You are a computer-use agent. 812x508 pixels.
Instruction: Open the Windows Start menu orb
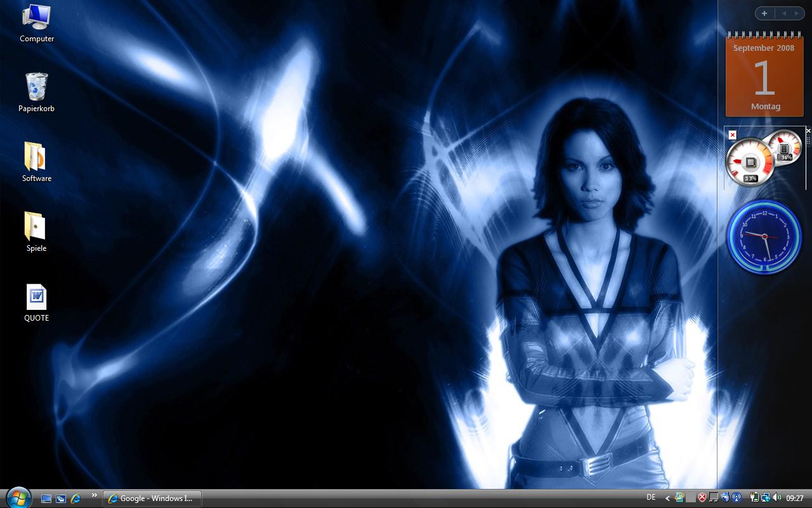[x=18, y=498]
